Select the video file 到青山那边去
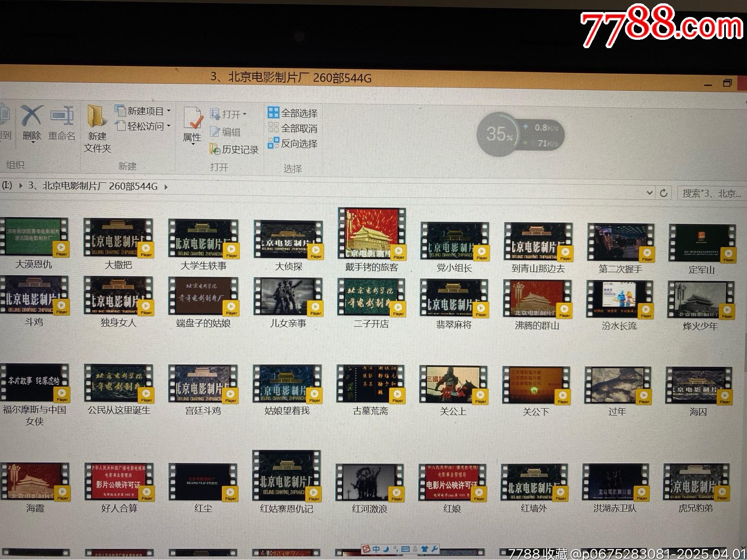The width and height of the screenshot is (747, 560). click(538, 248)
